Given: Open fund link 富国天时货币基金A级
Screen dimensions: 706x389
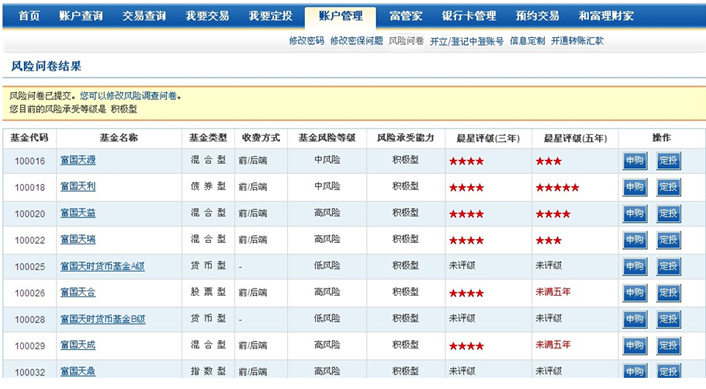Looking at the screenshot, I should (x=103, y=266).
